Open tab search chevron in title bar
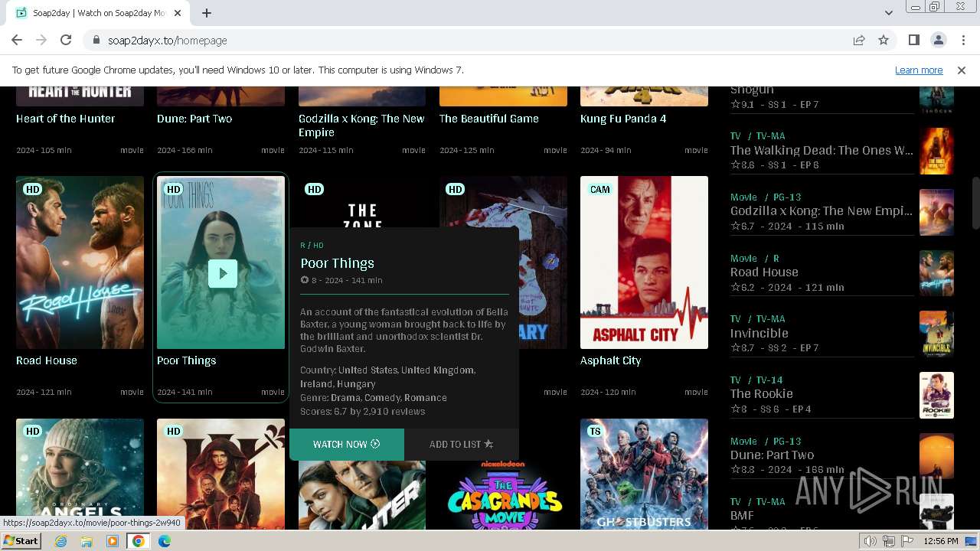The height and width of the screenshot is (551, 980). [889, 13]
